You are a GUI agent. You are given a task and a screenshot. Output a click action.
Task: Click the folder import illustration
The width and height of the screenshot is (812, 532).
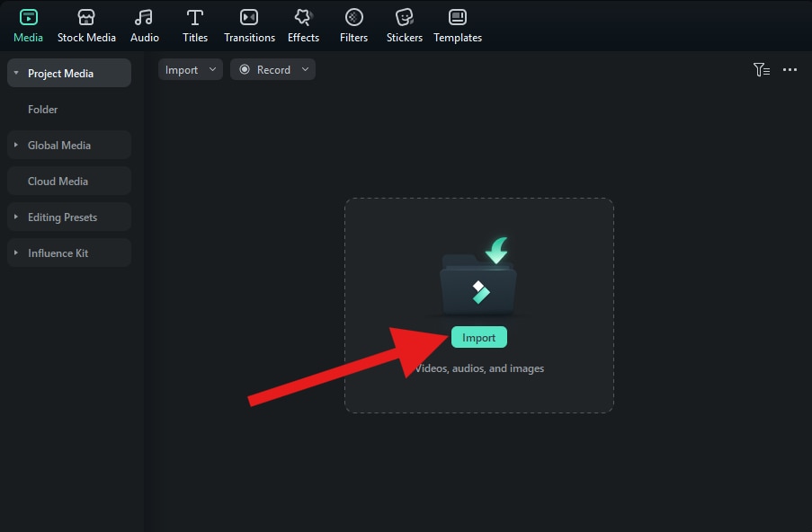pyautogui.click(x=479, y=276)
